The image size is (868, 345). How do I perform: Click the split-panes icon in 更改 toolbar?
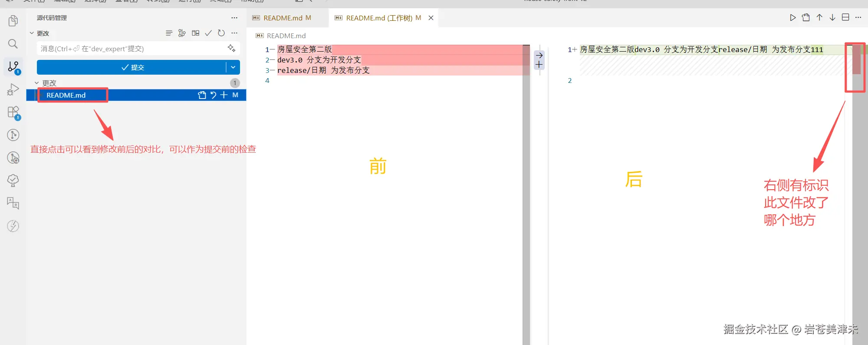pyautogui.click(x=196, y=33)
